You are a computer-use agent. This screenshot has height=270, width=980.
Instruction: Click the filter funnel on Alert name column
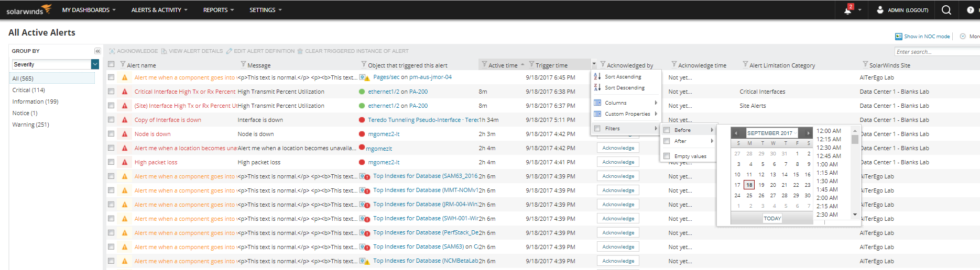click(x=123, y=64)
